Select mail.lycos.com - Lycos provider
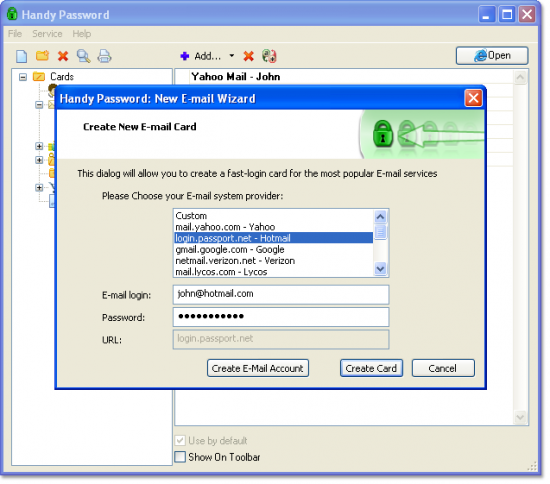This screenshot has height=484, width=550. point(274,271)
